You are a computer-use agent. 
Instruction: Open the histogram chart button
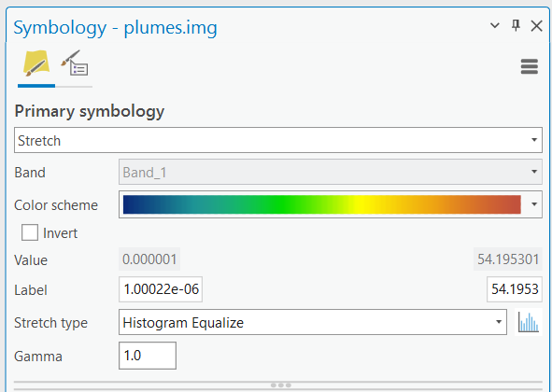pos(528,322)
